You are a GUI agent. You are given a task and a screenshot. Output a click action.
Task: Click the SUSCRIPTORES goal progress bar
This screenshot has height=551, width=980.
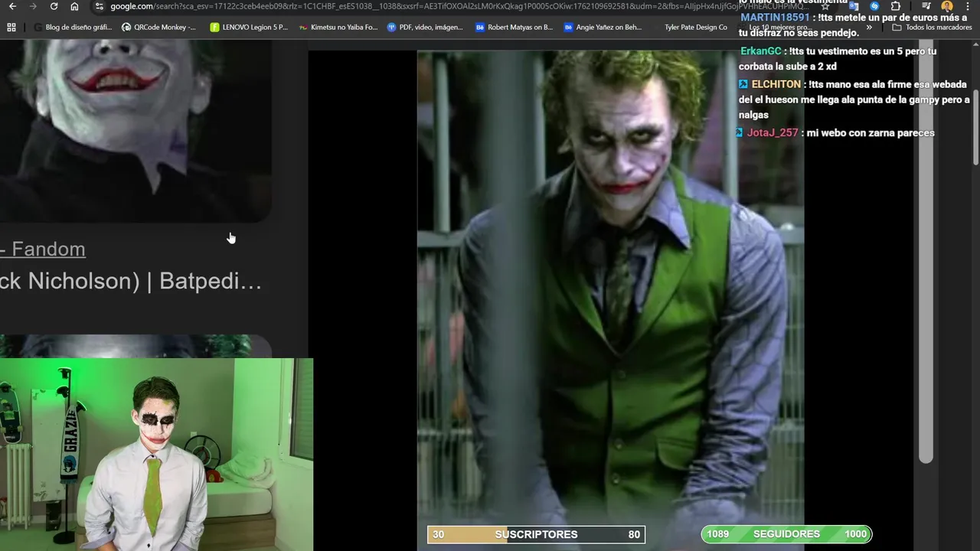[536, 534]
